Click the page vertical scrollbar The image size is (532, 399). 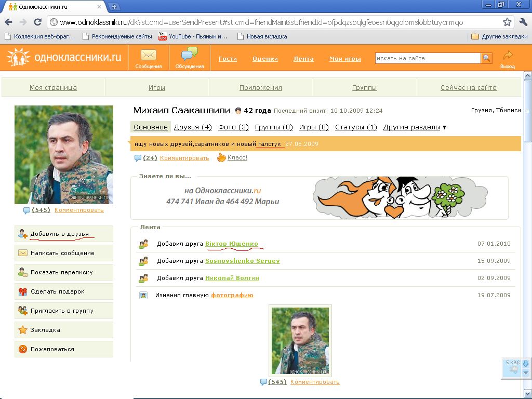[528, 111]
